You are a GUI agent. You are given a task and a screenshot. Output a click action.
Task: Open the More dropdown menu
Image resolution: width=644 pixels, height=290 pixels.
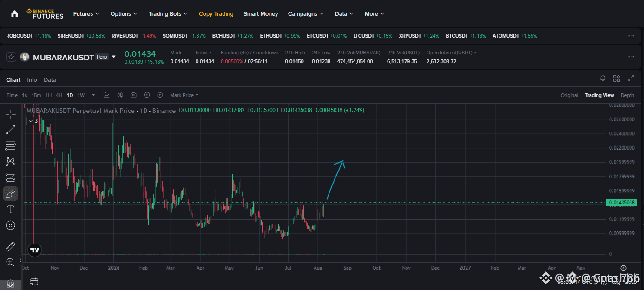coord(375,14)
